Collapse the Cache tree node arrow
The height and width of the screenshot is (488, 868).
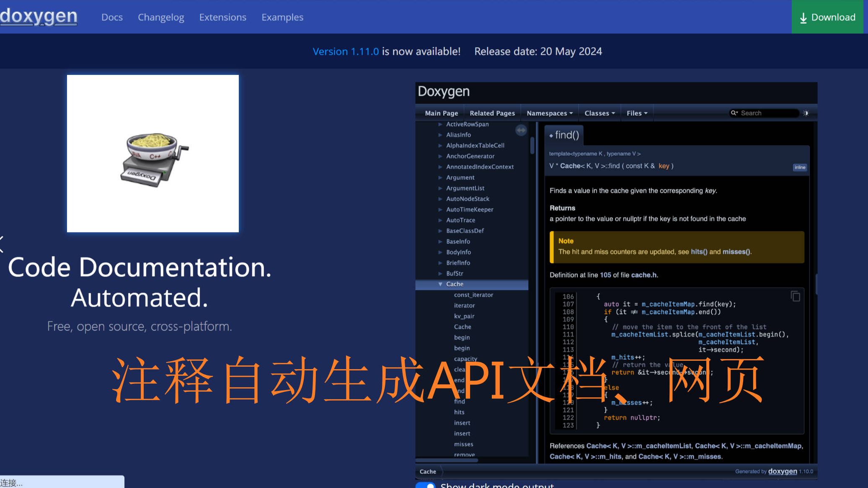click(x=440, y=284)
